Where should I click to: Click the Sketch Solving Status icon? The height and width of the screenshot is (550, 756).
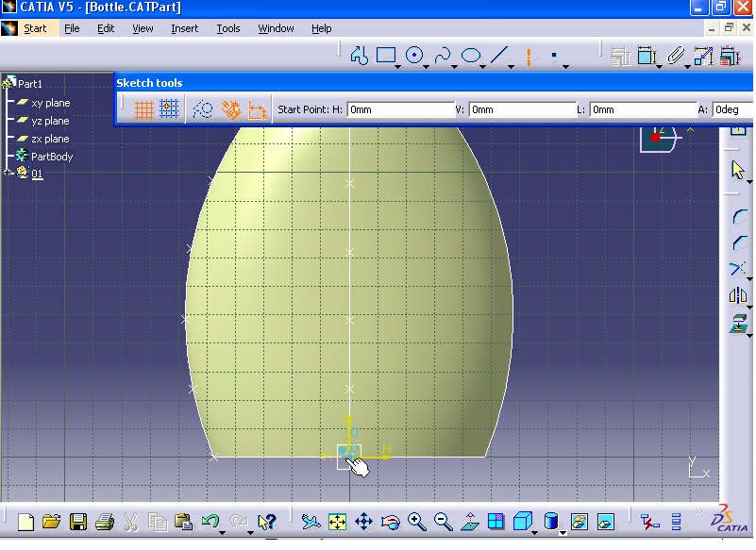[x=649, y=522]
